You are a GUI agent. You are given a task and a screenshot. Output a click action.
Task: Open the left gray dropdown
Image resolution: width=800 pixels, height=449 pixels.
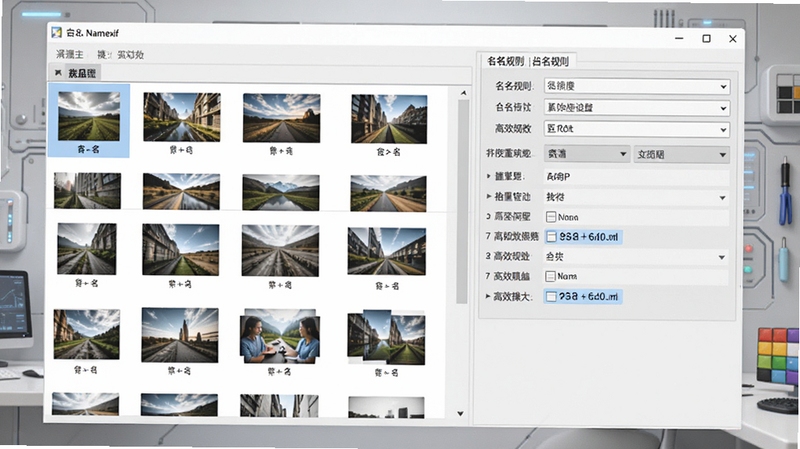click(x=587, y=154)
